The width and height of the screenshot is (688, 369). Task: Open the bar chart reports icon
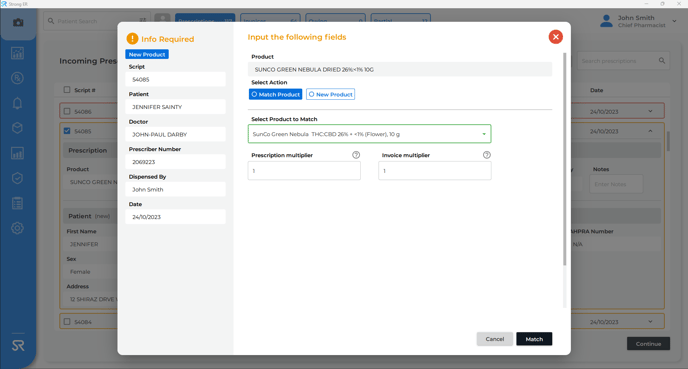(x=17, y=153)
